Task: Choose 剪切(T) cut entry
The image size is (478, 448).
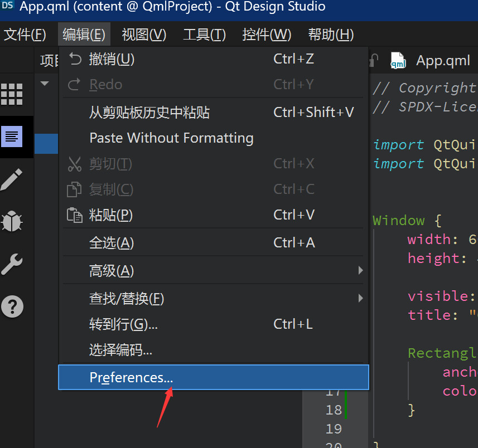Action: (x=214, y=164)
